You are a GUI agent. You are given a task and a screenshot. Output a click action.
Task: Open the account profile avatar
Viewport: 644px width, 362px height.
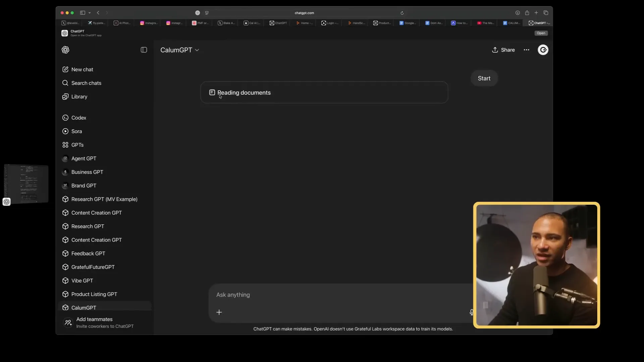coord(543,50)
